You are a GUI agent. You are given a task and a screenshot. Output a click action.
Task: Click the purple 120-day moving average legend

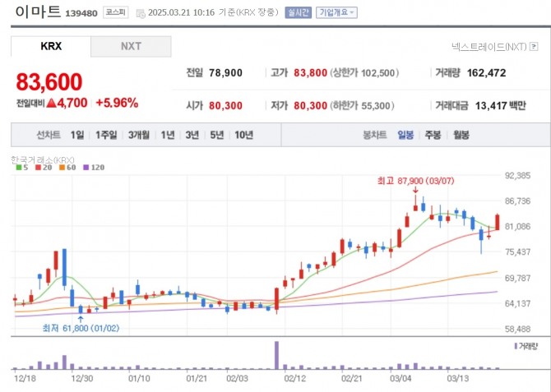(93, 167)
